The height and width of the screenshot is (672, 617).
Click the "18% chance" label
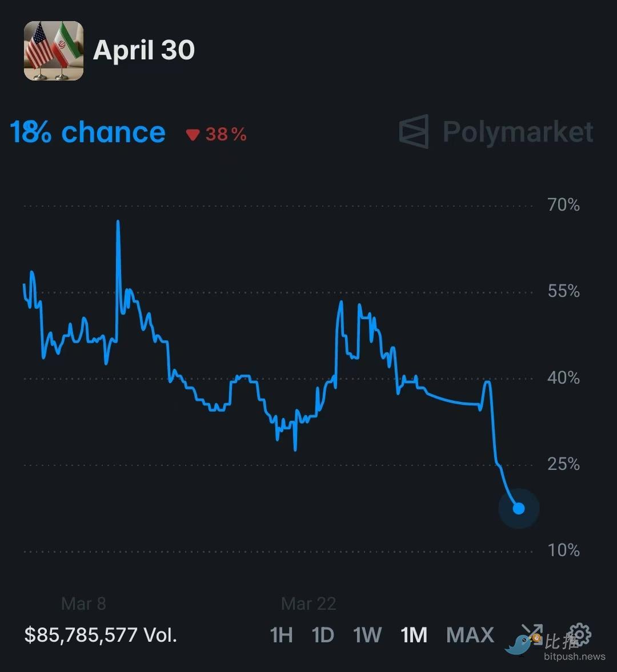[88, 132]
